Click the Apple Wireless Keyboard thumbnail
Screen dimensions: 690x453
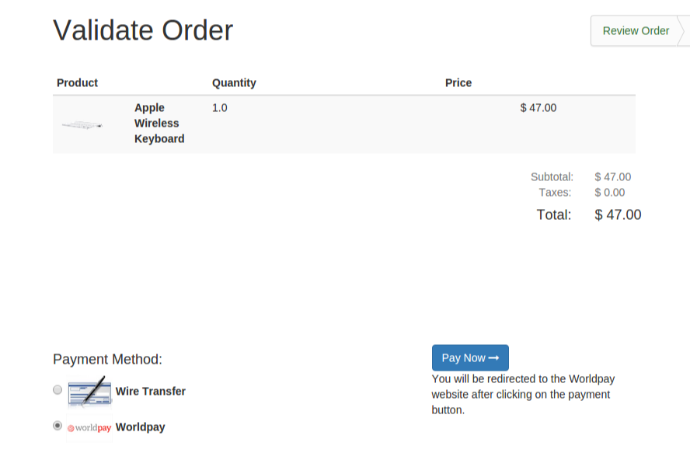pyautogui.click(x=82, y=125)
